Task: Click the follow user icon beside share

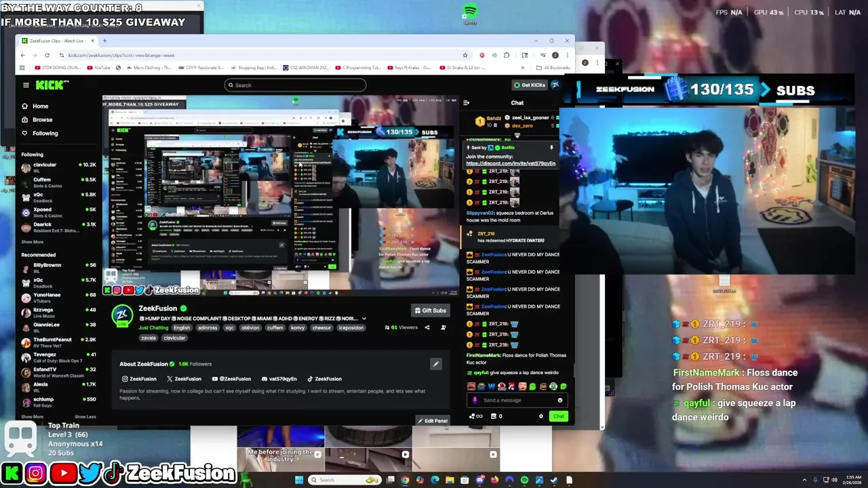Action: tap(443, 328)
